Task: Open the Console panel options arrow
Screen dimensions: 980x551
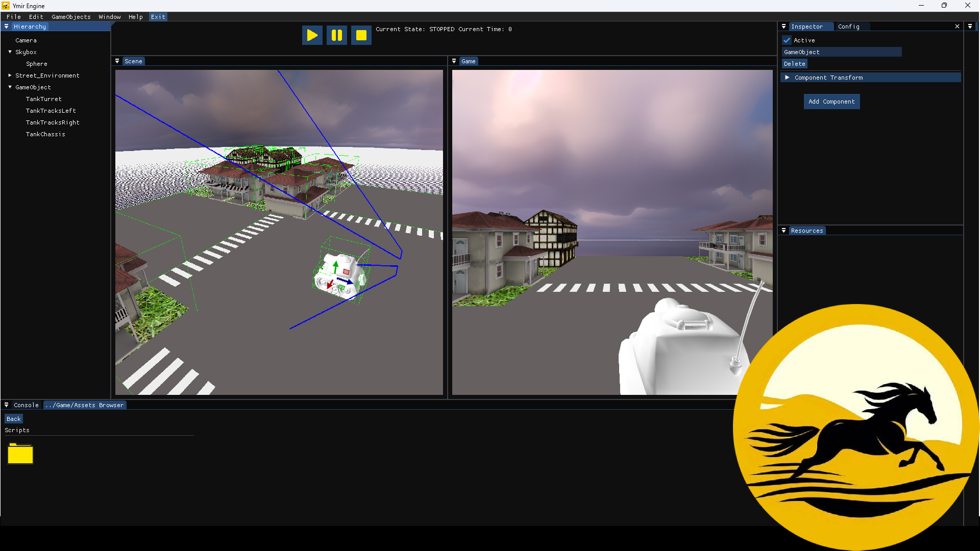Action: (x=6, y=405)
